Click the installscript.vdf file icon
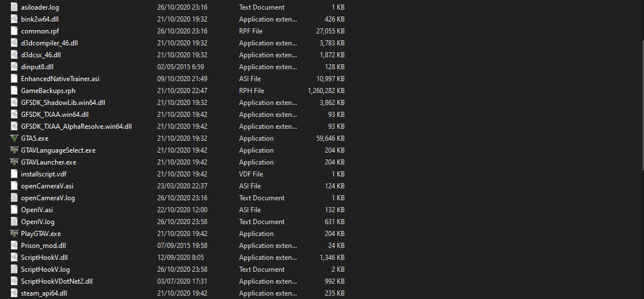Viewport: 644px width, 299px height. (14, 174)
